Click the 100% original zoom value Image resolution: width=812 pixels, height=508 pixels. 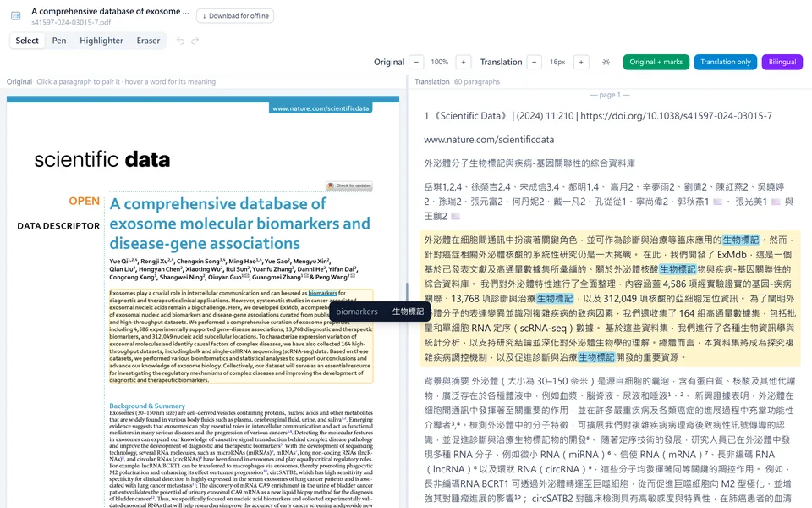tap(440, 62)
